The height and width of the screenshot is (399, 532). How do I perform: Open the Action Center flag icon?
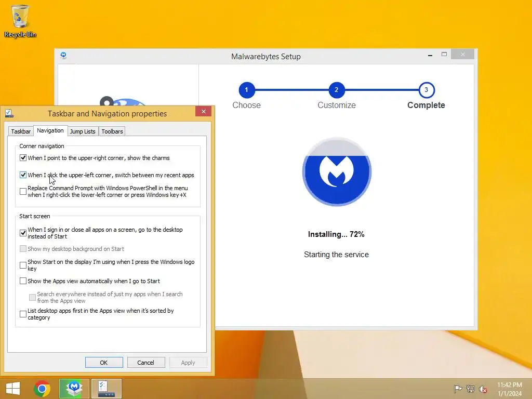pyautogui.click(x=458, y=389)
